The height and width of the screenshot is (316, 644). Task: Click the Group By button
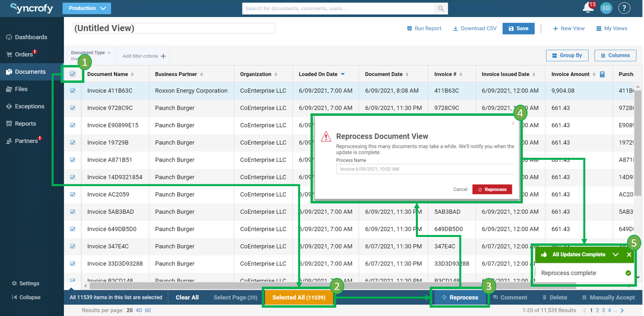pyautogui.click(x=567, y=56)
